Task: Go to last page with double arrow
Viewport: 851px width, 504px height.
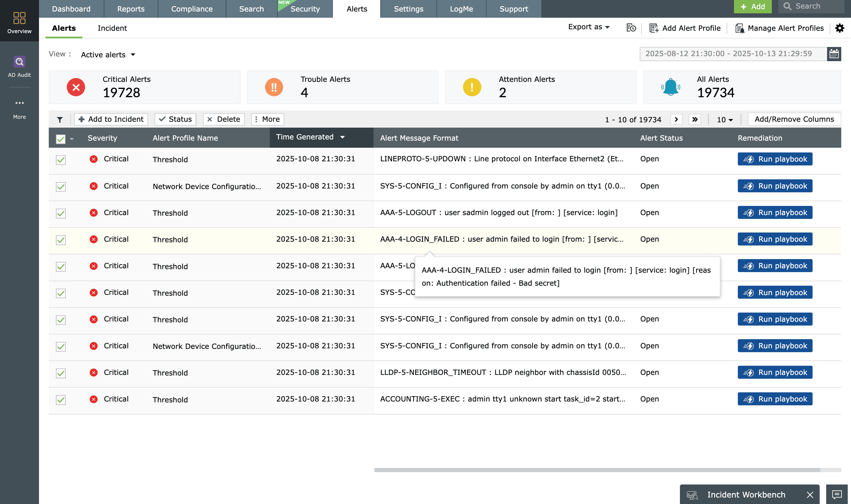Action: 695,120
